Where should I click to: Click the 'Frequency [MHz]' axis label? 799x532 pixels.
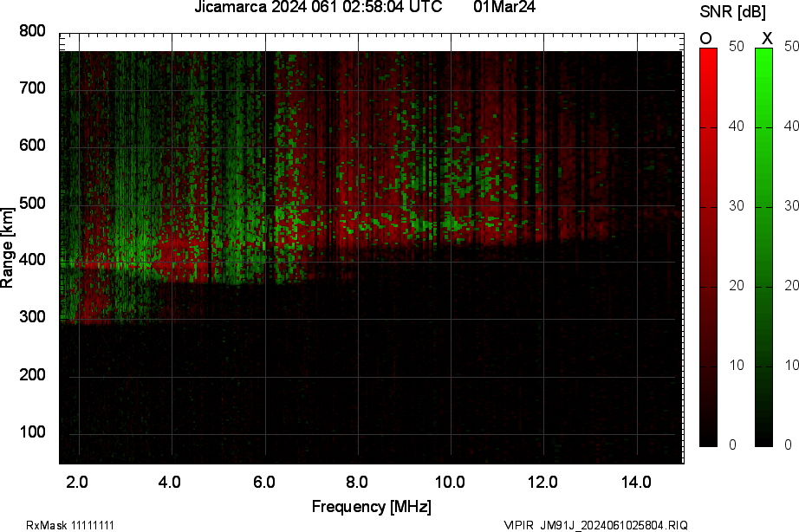[371, 506]
